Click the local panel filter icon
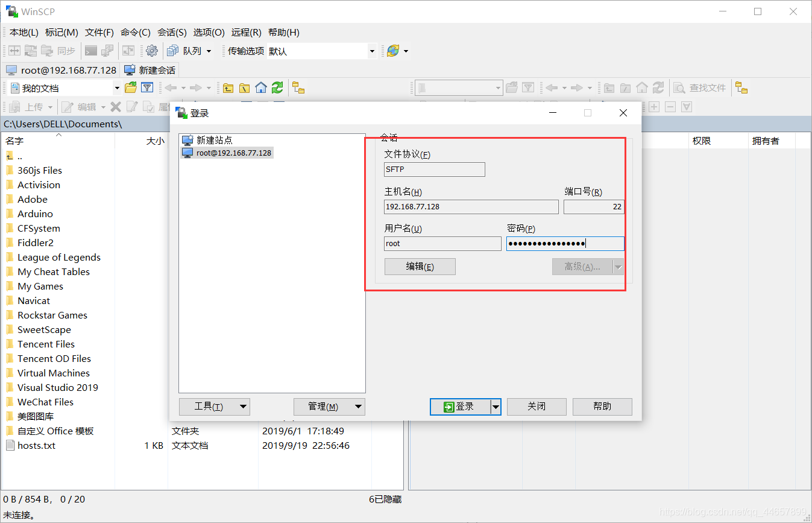 pos(147,88)
